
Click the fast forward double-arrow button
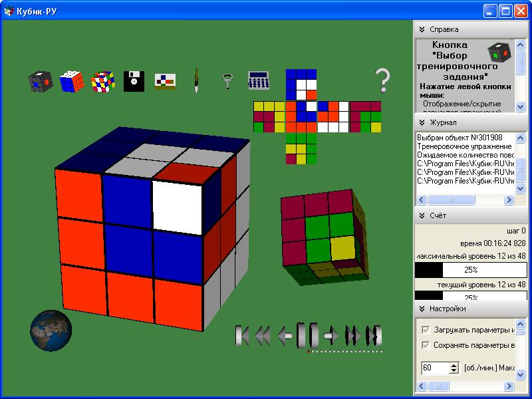(x=353, y=335)
